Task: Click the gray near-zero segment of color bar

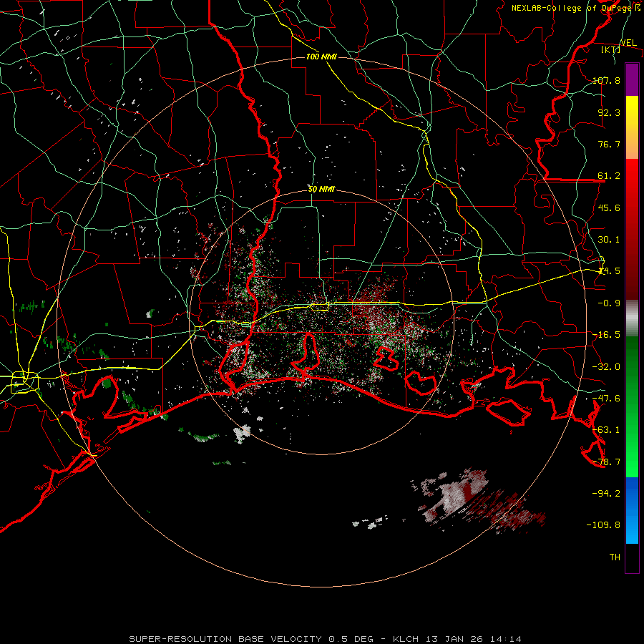Action: point(632,318)
